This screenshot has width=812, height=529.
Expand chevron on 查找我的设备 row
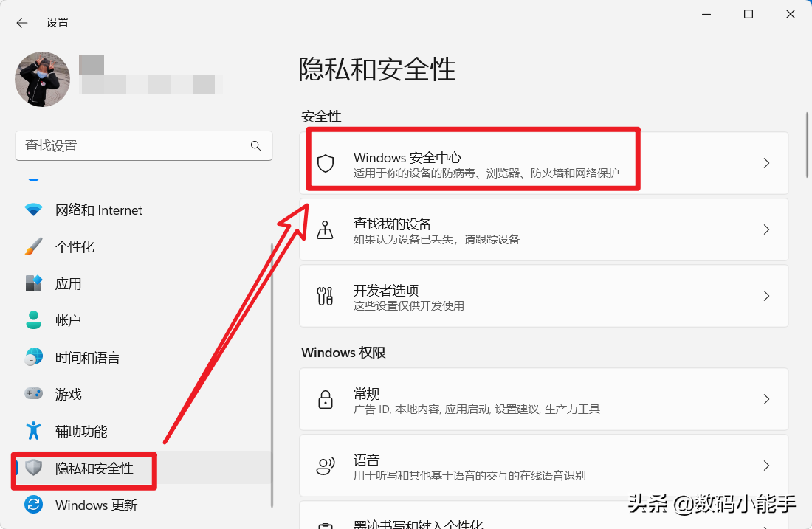pos(766,229)
